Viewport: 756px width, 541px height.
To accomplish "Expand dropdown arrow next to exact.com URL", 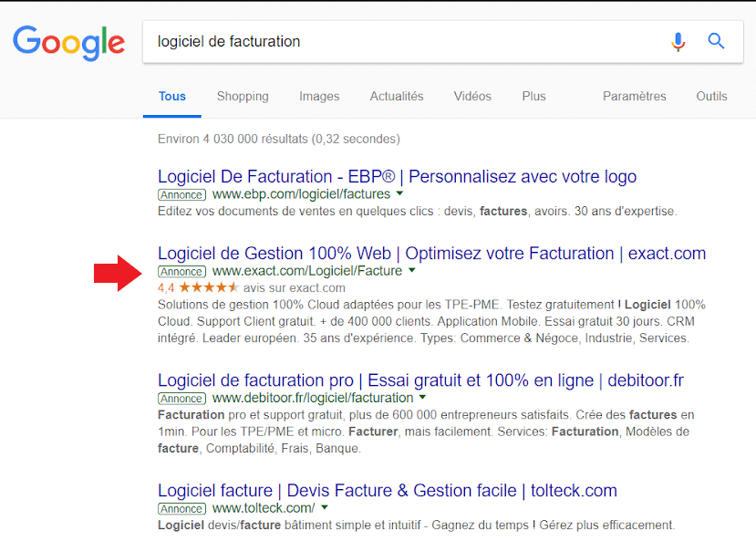I will pyautogui.click(x=412, y=270).
